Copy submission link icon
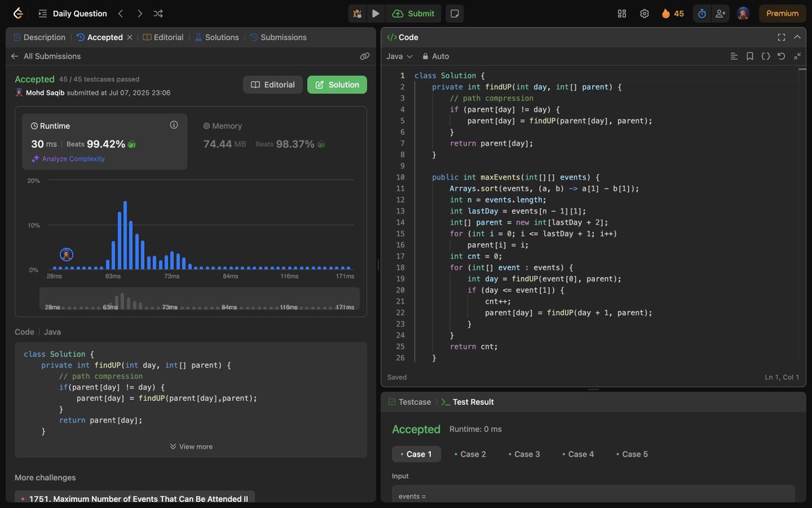The height and width of the screenshot is (508, 812). pyautogui.click(x=365, y=56)
